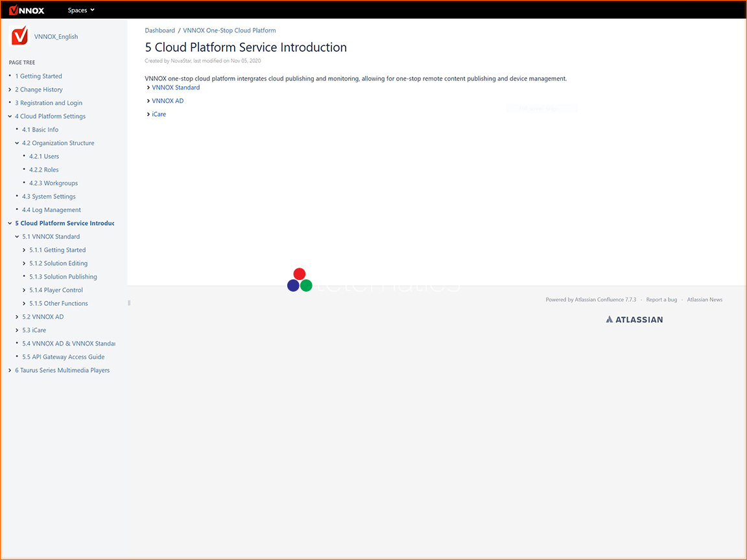This screenshot has height=560, width=747.
Task: Open 4.4 Log Management page
Action: 51,209
